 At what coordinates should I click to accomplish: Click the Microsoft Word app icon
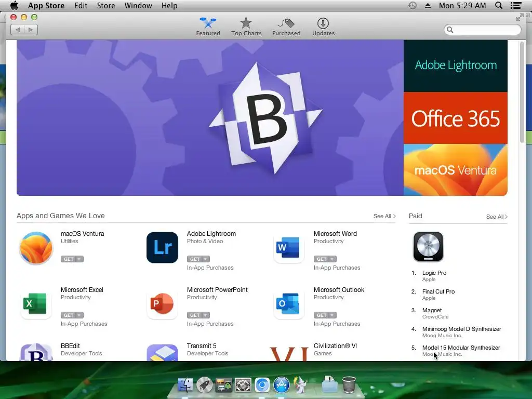289,248
